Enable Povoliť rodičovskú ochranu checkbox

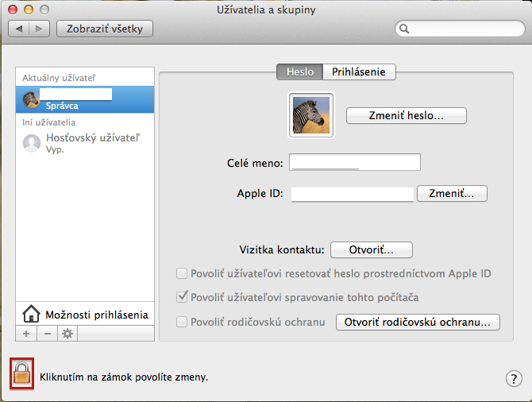(x=182, y=322)
